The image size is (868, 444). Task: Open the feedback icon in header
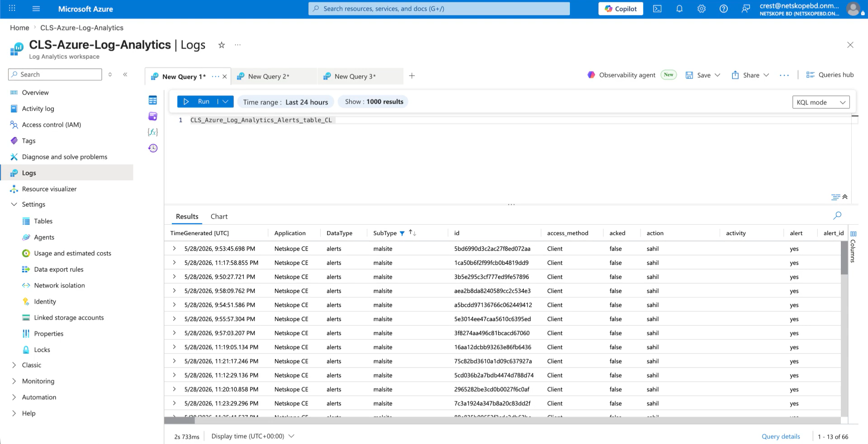click(x=746, y=9)
